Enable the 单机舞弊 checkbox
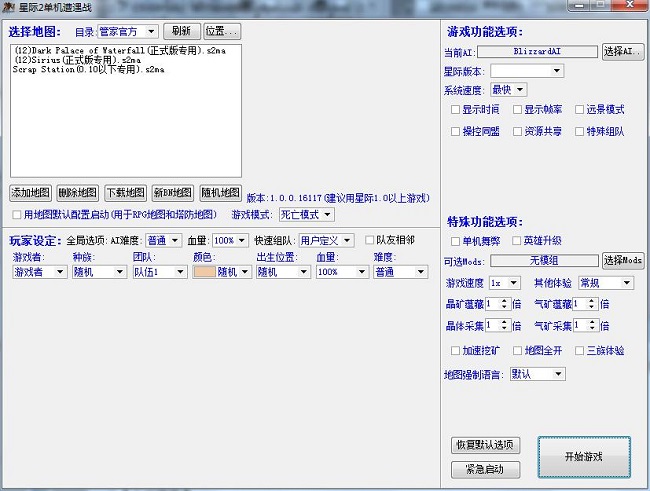Screen dimensions: 650x491 coord(455,241)
